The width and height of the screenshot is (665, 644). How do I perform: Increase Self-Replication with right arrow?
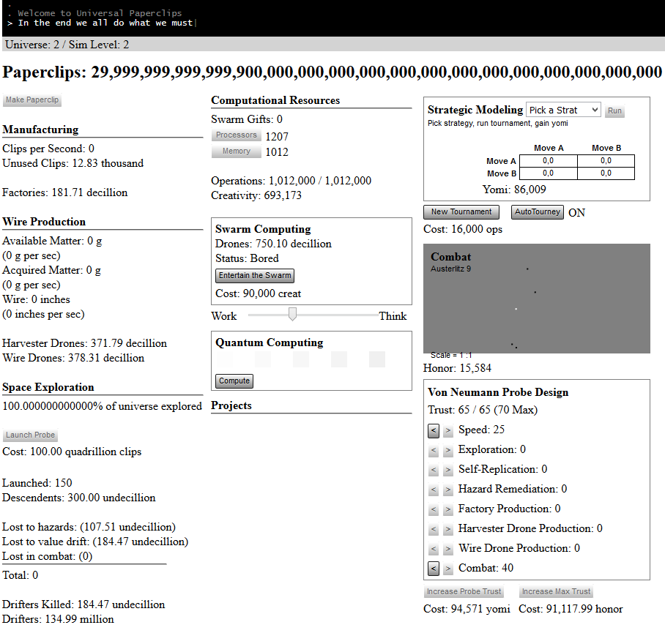pos(448,471)
